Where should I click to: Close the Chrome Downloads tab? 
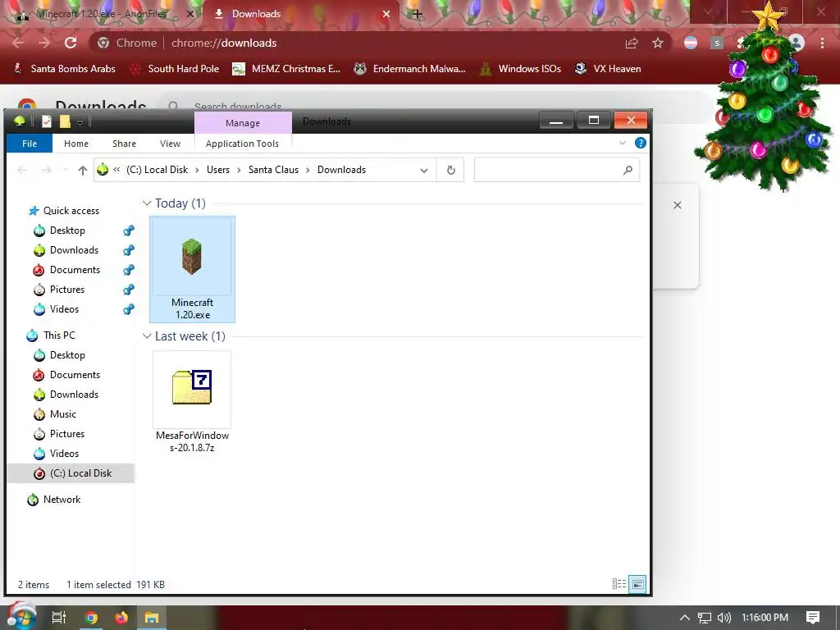coord(386,14)
